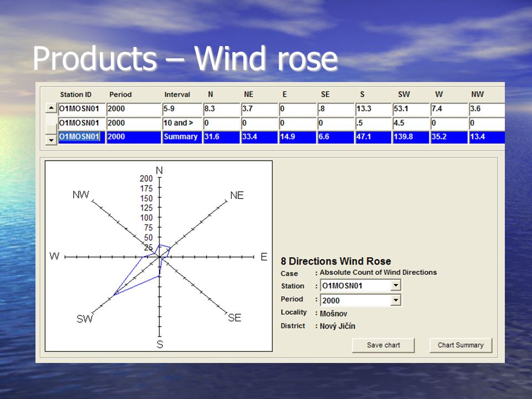Click the Summary NW value 13.4
Viewport: 532px width, 399px height.
(487, 137)
